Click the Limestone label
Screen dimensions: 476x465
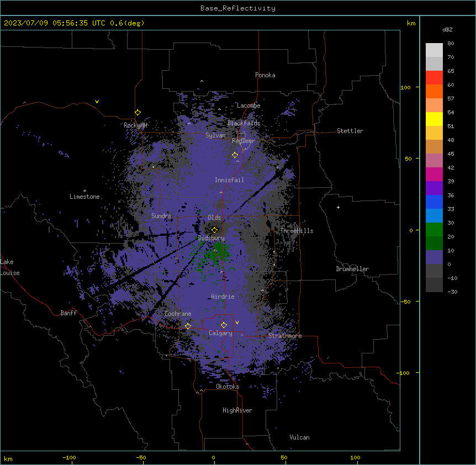(84, 197)
